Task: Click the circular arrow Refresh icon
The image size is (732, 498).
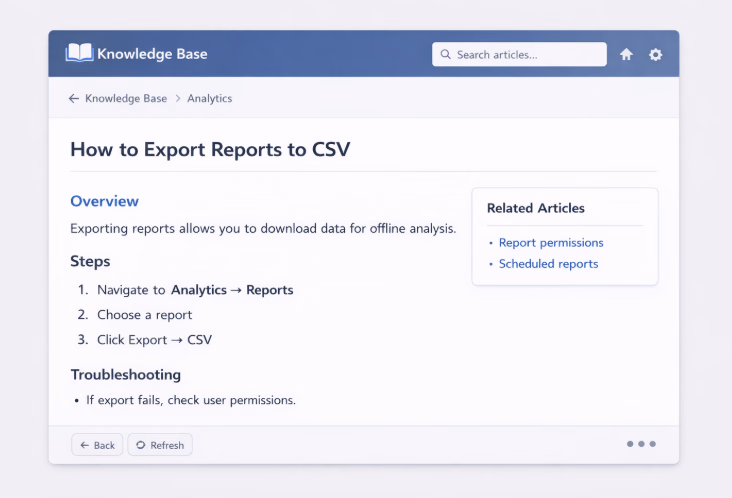Action: click(x=141, y=445)
